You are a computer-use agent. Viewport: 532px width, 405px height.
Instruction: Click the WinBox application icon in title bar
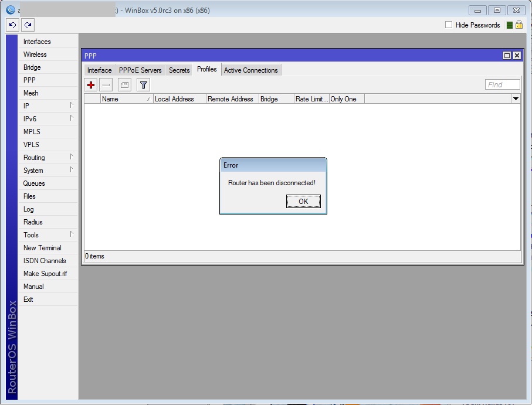point(11,10)
